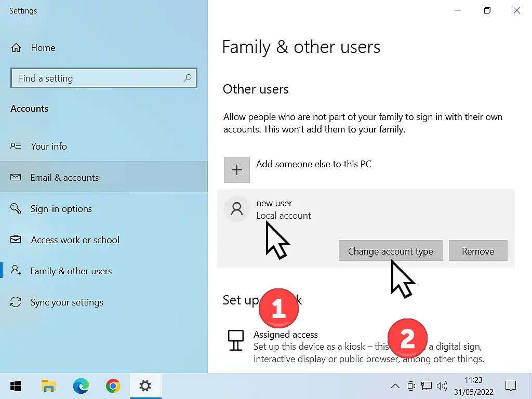The width and height of the screenshot is (532, 399).
Task: Click the Find a setting search box
Action: pos(103,78)
